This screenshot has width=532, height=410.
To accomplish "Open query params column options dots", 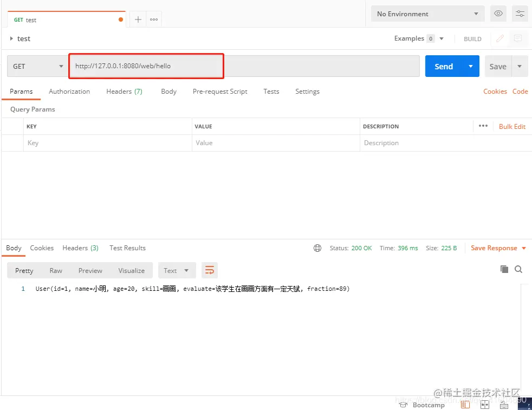I will [x=483, y=126].
